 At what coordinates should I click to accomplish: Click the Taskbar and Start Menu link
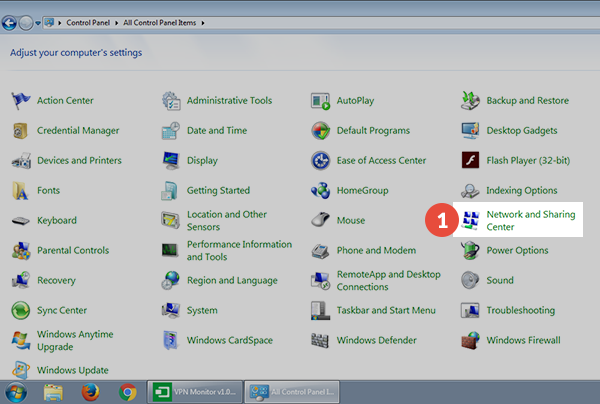pyautogui.click(x=386, y=310)
